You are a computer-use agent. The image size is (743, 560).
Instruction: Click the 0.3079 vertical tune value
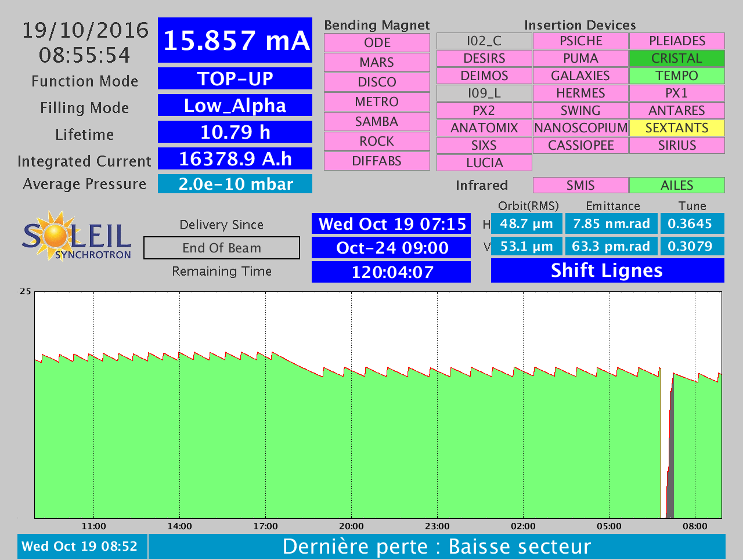click(692, 246)
